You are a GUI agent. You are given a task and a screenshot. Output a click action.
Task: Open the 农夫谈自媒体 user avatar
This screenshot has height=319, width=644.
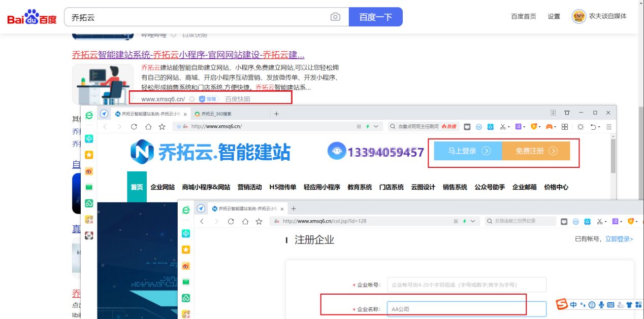578,16
